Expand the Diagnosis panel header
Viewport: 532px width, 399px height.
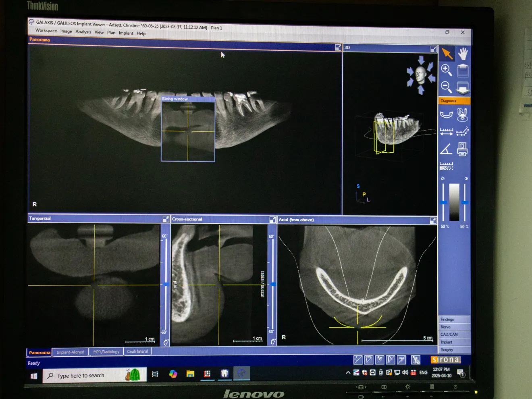(454, 101)
